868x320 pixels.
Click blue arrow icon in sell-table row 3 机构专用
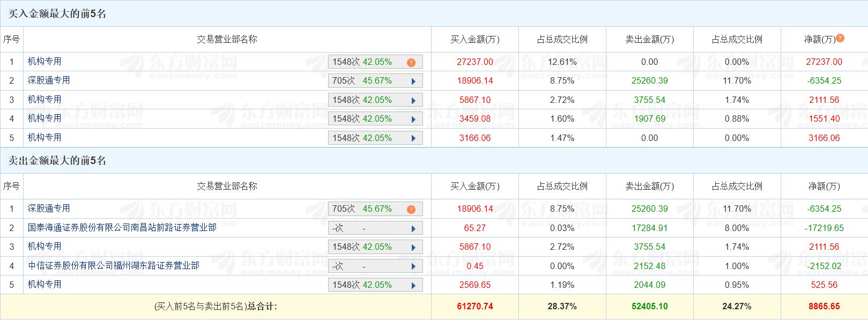click(x=413, y=248)
